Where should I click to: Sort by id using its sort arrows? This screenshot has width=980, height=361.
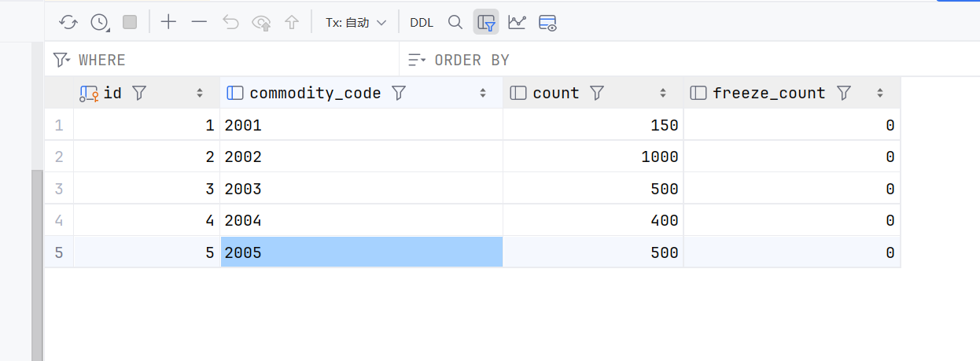point(200,93)
